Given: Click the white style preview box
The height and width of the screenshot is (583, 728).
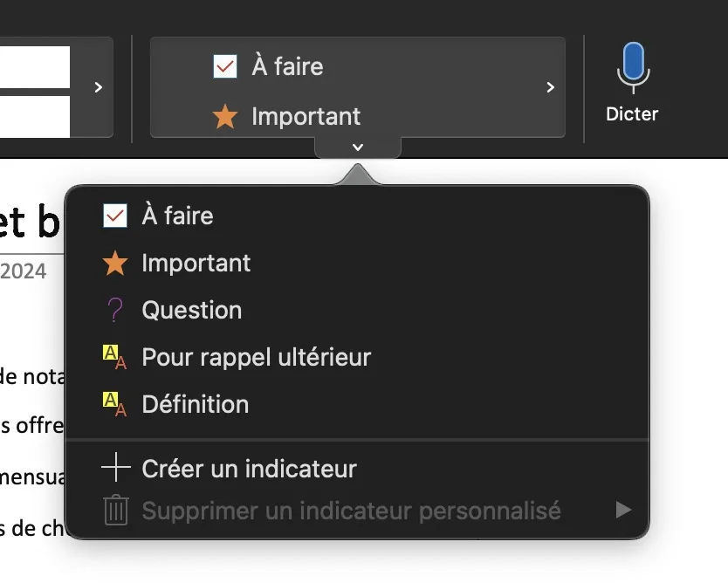Looking at the screenshot, I should pos(35,67).
